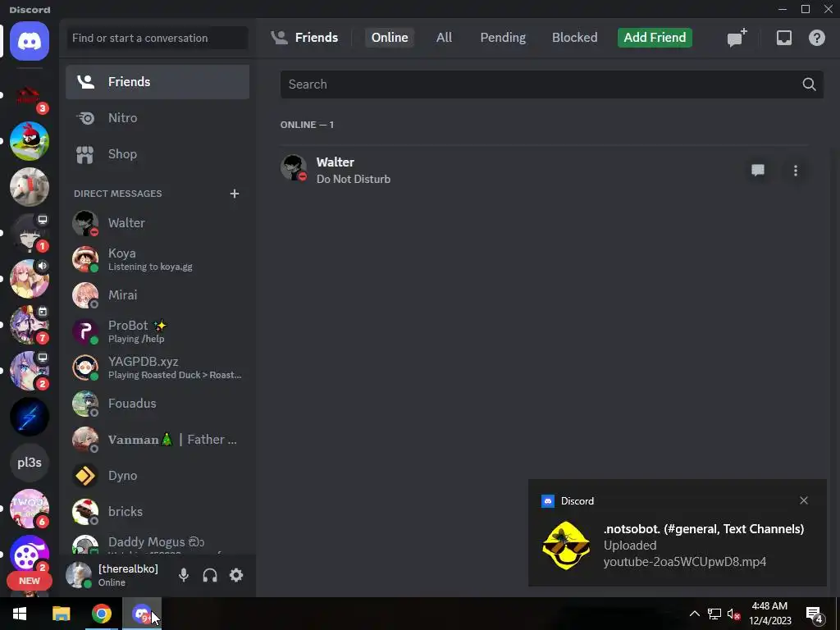840x630 pixels.
Task: Open Dyno direct message
Action: [157, 476]
